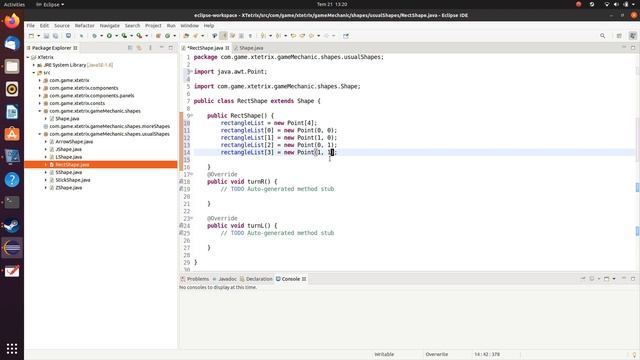The height and width of the screenshot is (360, 640).
Task: Click the Writable status bar field
Action: [x=384, y=354]
